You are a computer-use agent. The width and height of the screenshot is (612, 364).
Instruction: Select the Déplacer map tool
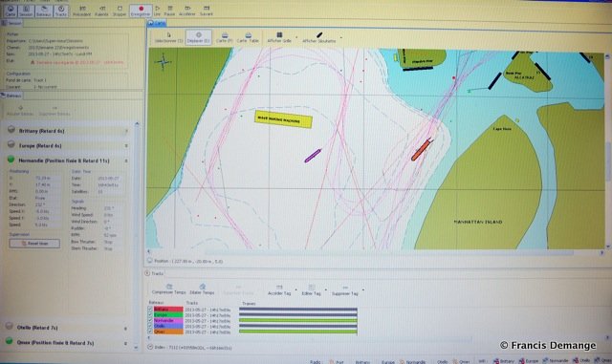tap(198, 37)
